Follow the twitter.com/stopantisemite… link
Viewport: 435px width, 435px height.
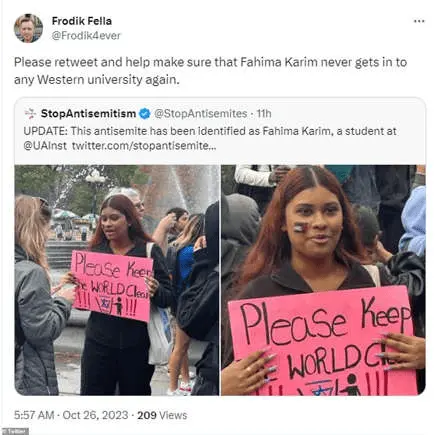pyautogui.click(x=144, y=146)
